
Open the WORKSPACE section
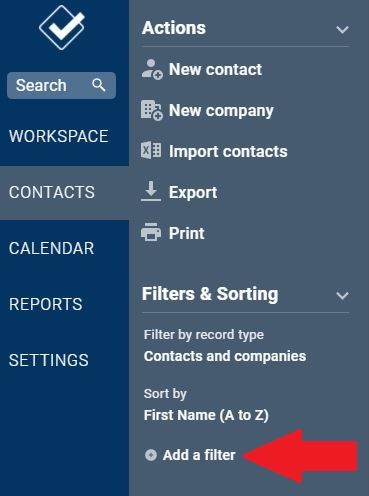point(59,136)
